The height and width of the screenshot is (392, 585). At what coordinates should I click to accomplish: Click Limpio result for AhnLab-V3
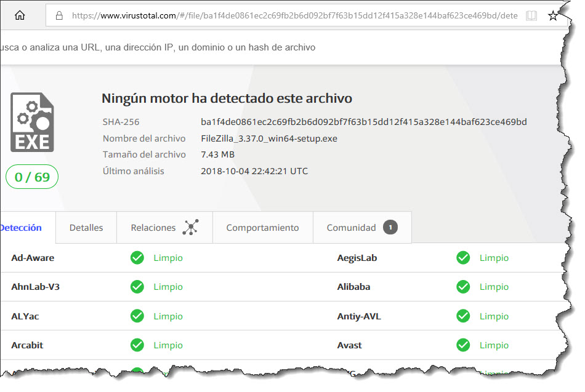[x=168, y=287]
